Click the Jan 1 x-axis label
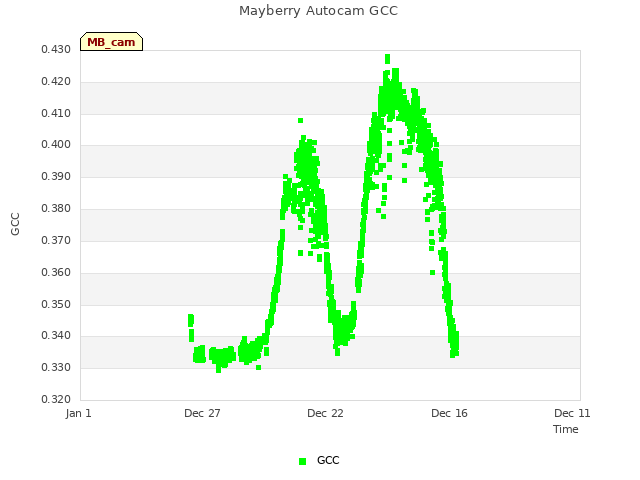The height and width of the screenshot is (480, 640). (x=78, y=413)
